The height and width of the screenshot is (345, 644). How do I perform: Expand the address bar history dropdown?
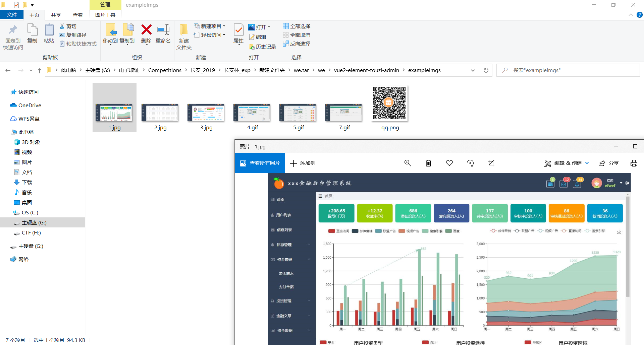click(x=473, y=70)
